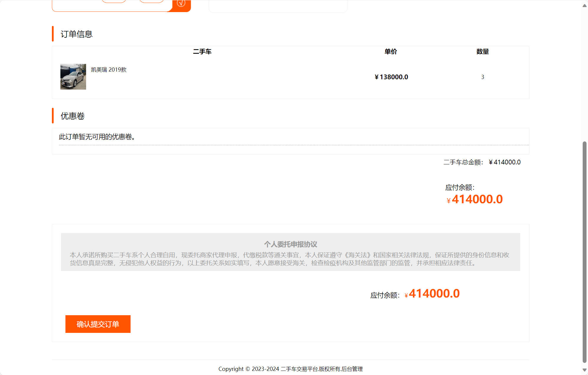
Task: Click the orange checkmark selection icon
Action: tap(181, 3)
